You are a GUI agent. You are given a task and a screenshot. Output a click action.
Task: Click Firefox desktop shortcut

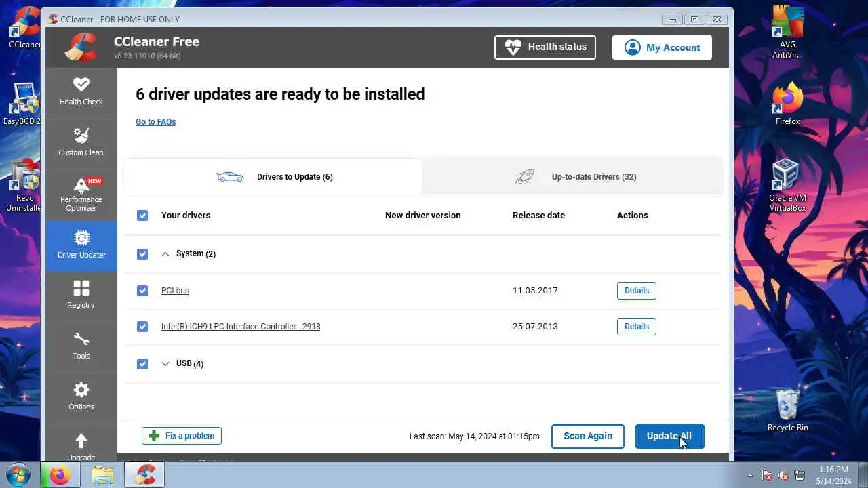pyautogui.click(x=787, y=104)
